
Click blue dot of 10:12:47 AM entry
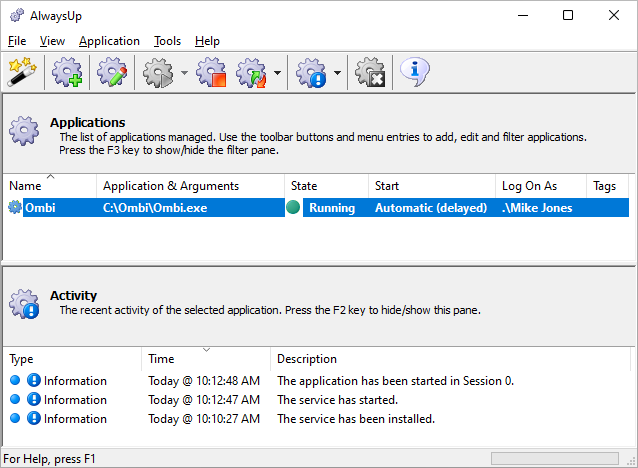[15, 399]
